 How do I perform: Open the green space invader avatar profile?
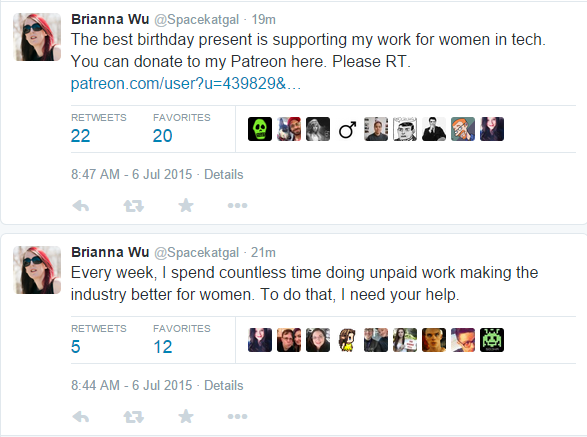[x=492, y=340]
